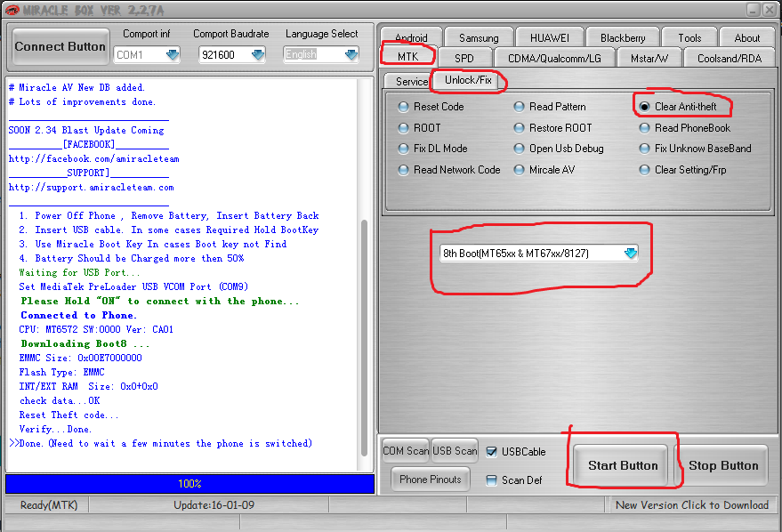Image resolution: width=782 pixels, height=532 pixels.
Task: Click the 'Reset Theft code...' log line
Action: (69, 415)
